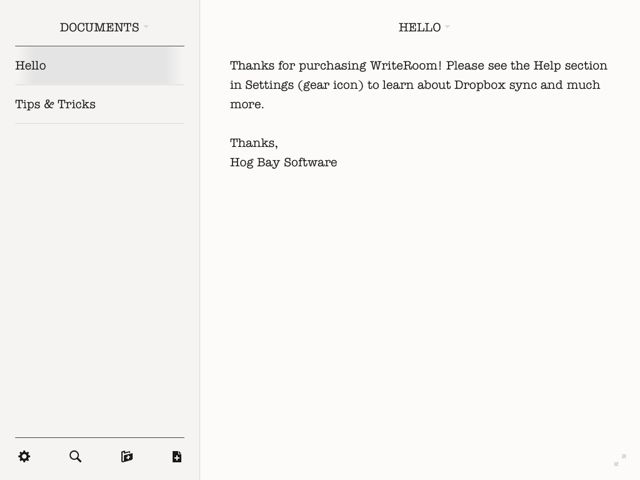640x480 pixels.
Task: Place the cursor on the Thanks, signature line
Action: (253, 143)
